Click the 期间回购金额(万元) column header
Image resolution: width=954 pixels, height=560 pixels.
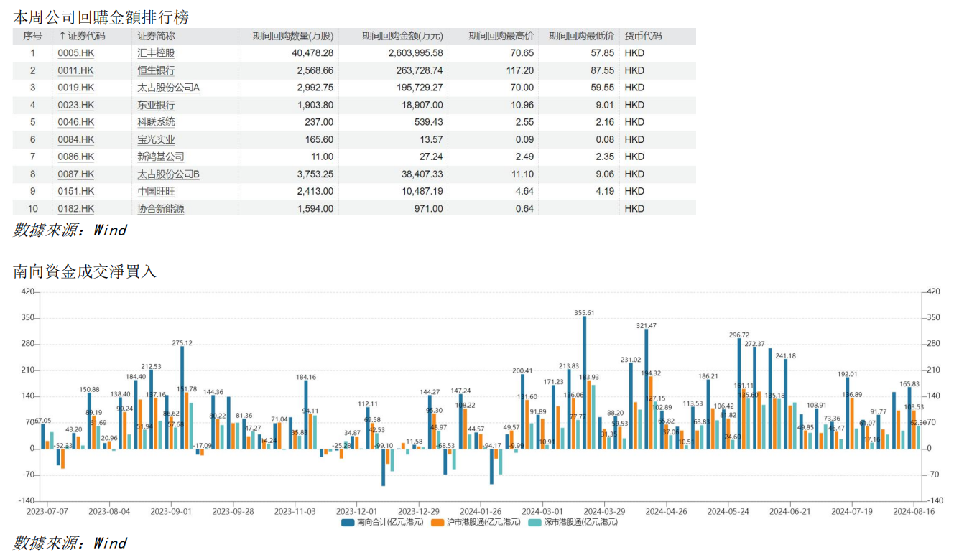[402, 36]
